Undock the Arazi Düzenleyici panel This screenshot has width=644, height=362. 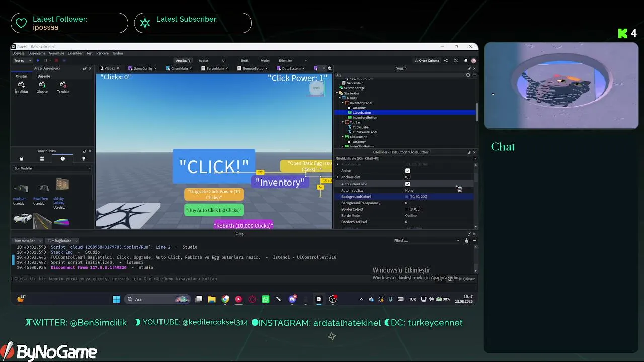pos(85,68)
